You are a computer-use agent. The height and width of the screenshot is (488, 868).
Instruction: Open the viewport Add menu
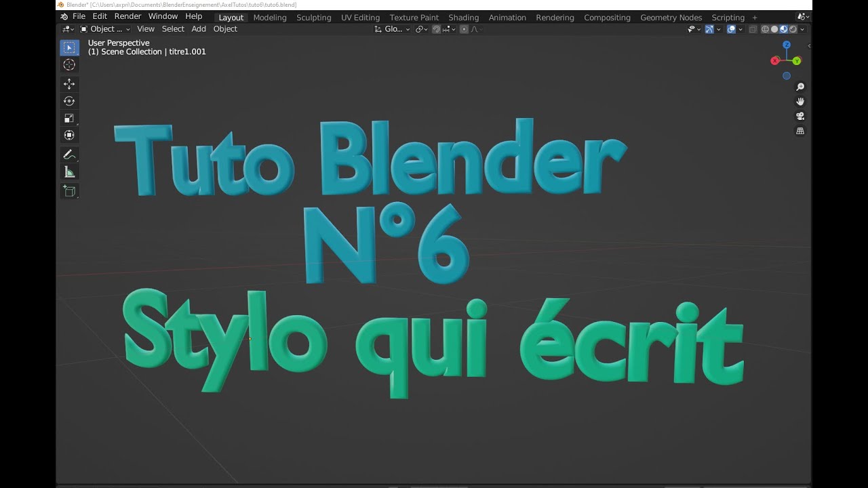click(199, 29)
